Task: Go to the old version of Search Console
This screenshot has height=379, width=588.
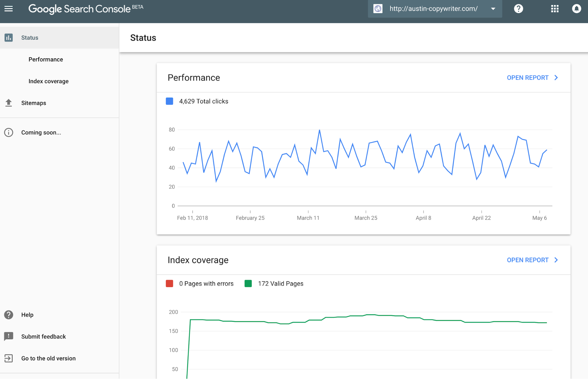Action: (48, 358)
